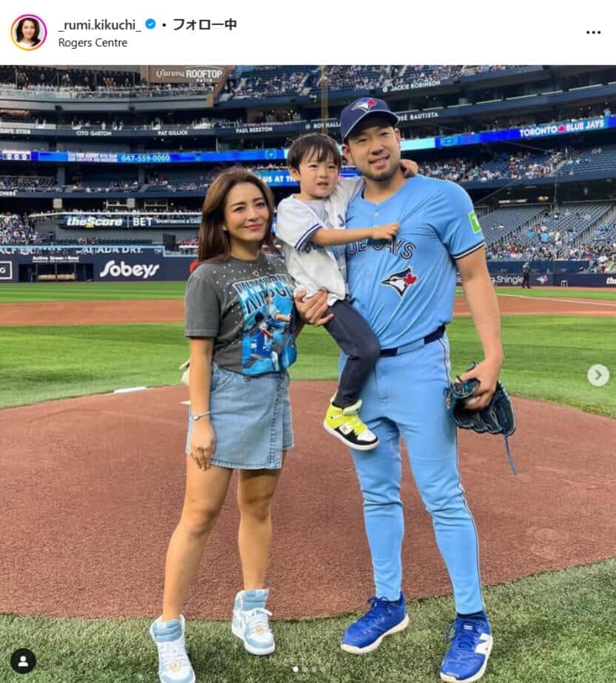Open the Rogers Centre location link

pos(93,43)
